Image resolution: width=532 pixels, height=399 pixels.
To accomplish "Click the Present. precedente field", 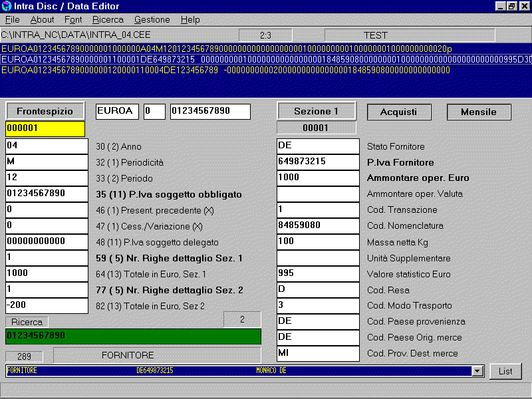I will coord(47,209).
